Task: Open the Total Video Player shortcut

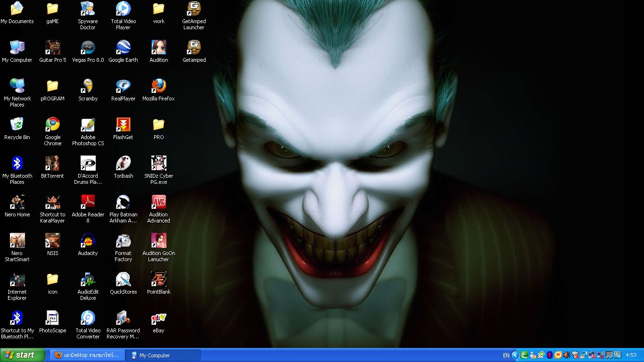Action: pos(123,16)
